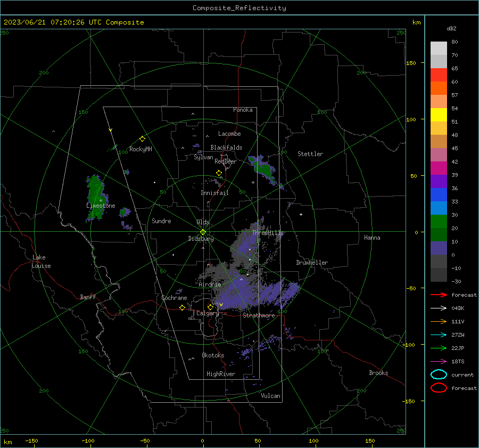Click the Limestone label
The width and height of the screenshot is (479, 448).
click(101, 206)
